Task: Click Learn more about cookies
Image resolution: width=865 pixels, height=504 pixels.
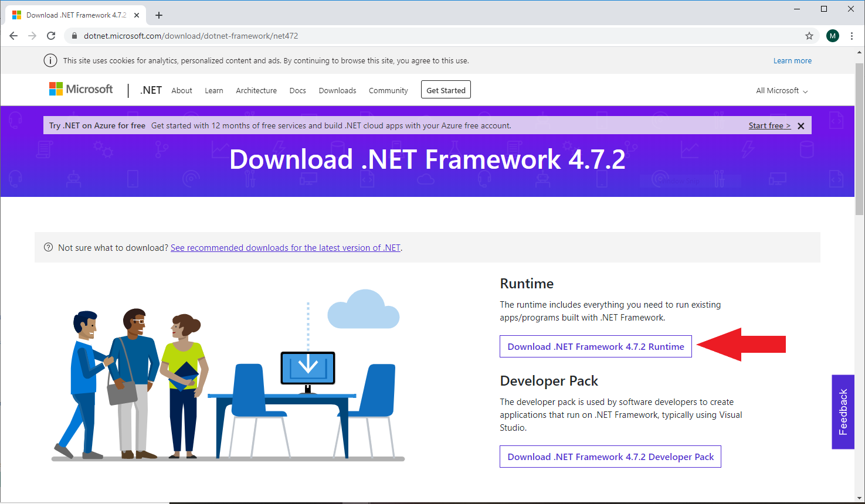Action: [x=792, y=60]
